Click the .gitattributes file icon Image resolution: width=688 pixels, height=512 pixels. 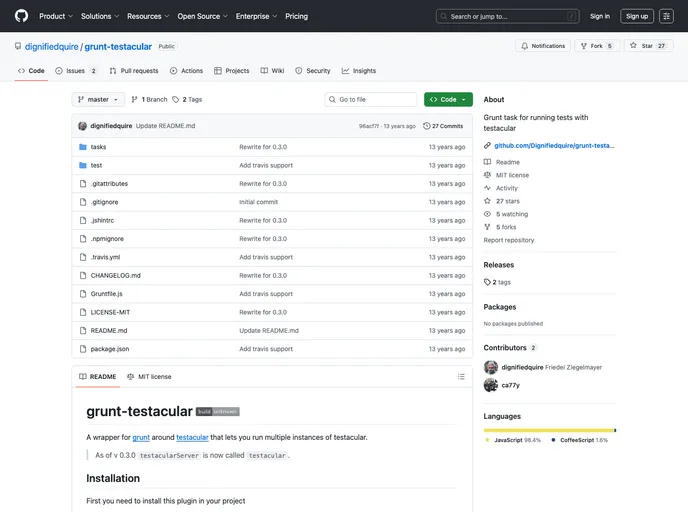(x=83, y=184)
